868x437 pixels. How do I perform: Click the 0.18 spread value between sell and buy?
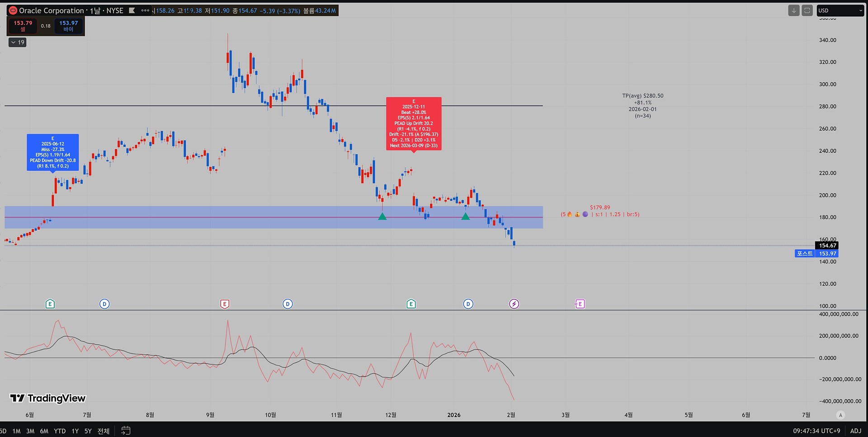46,26
